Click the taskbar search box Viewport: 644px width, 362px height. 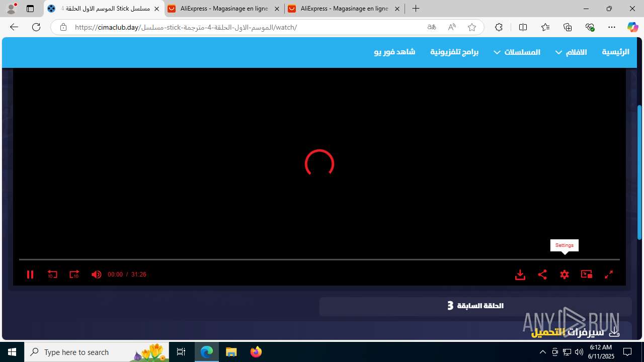[97, 352]
